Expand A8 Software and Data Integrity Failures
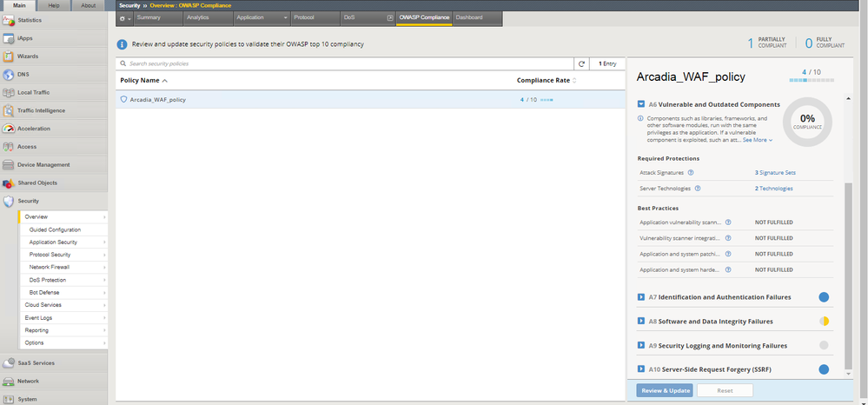Viewport: 868px width, 405px height. [x=641, y=322]
